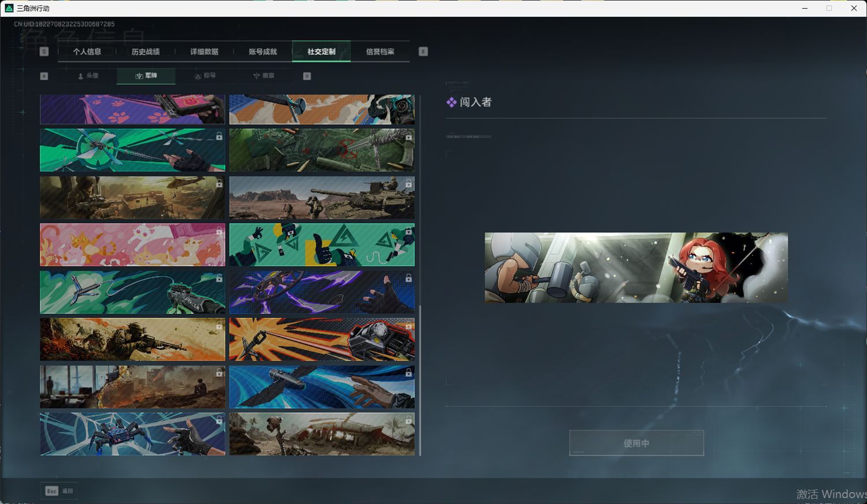Click the lock icon on the tank banner
Image resolution: width=867 pixels, height=504 pixels.
(409, 184)
